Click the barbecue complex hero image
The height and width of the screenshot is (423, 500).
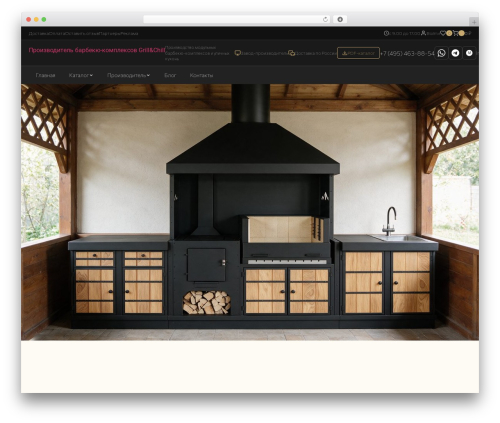click(x=250, y=212)
